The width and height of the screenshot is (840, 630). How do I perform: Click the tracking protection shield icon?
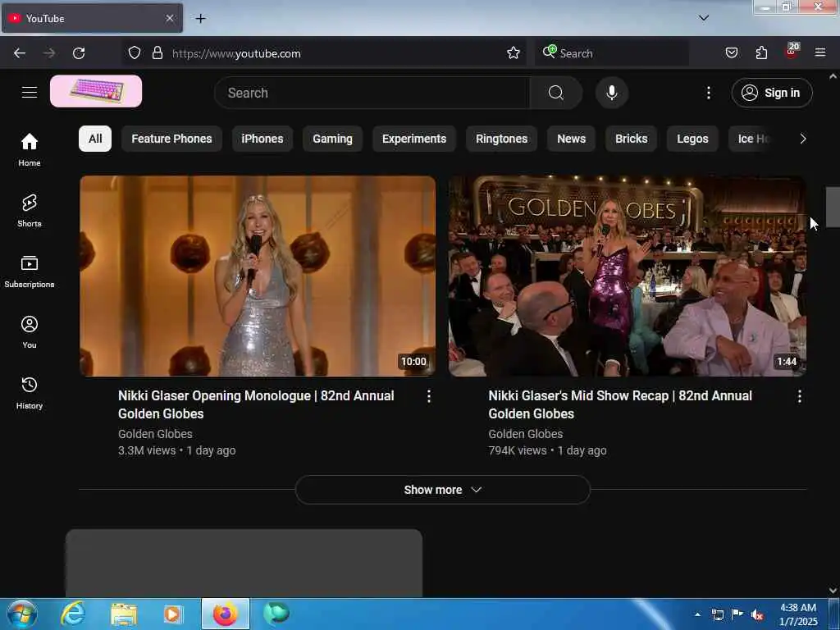(x=135, y=52)
